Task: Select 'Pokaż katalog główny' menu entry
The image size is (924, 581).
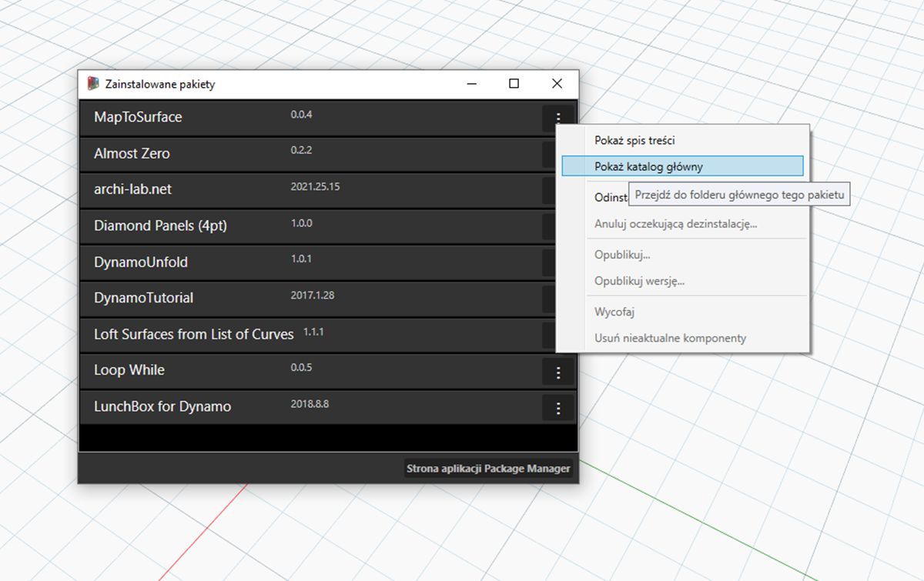Action: click(x=682, y=166)
